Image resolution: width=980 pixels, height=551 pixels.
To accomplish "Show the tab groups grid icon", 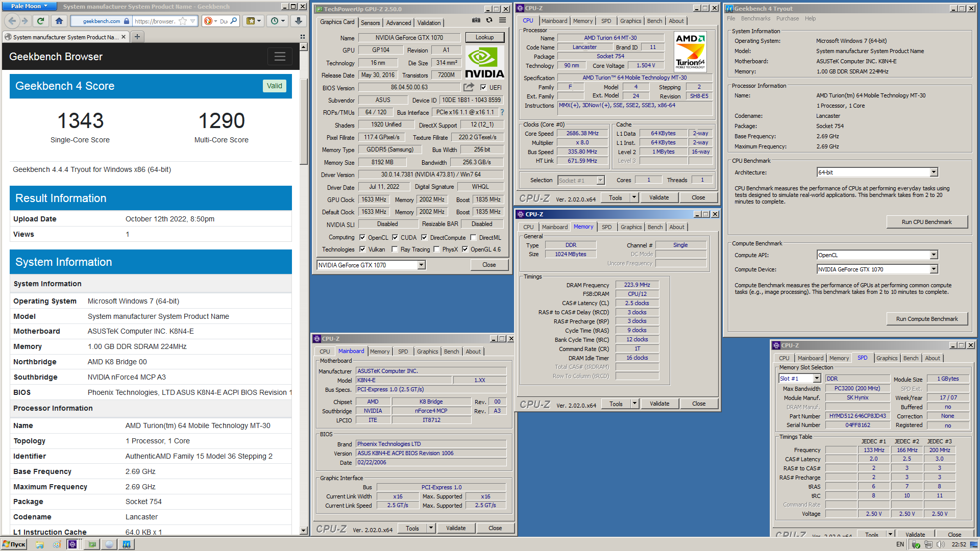I will (x=303, y=37).
